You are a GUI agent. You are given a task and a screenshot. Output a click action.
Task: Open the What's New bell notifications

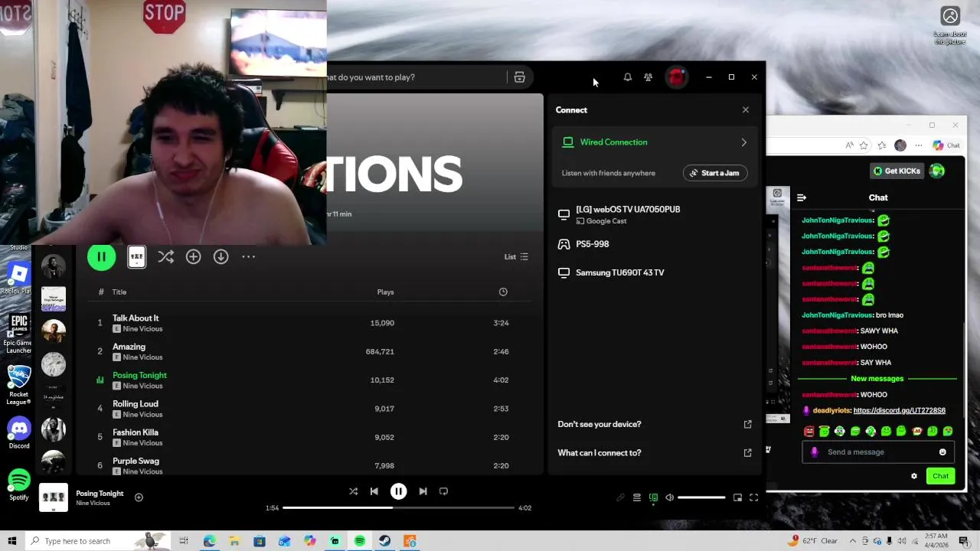pyautogui.click(x=628, y=77)
